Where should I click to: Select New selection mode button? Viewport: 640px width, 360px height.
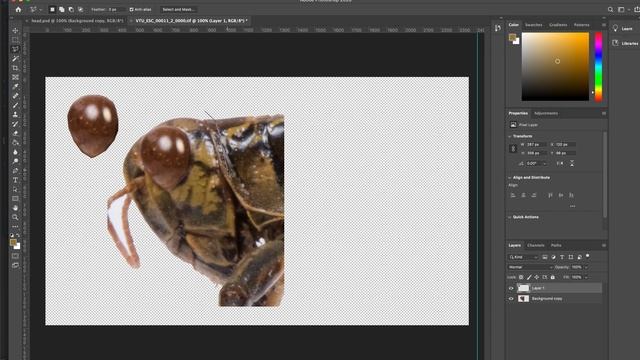[x=52, y=9]
